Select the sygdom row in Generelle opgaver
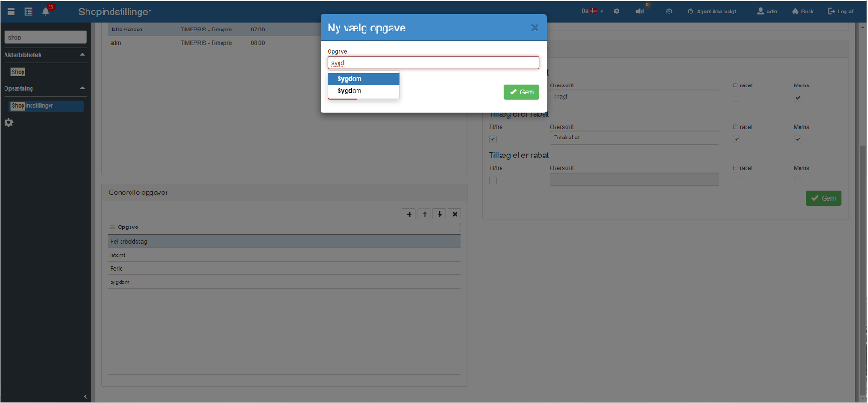This screenshot has width=868, height=403. (284, 282)
